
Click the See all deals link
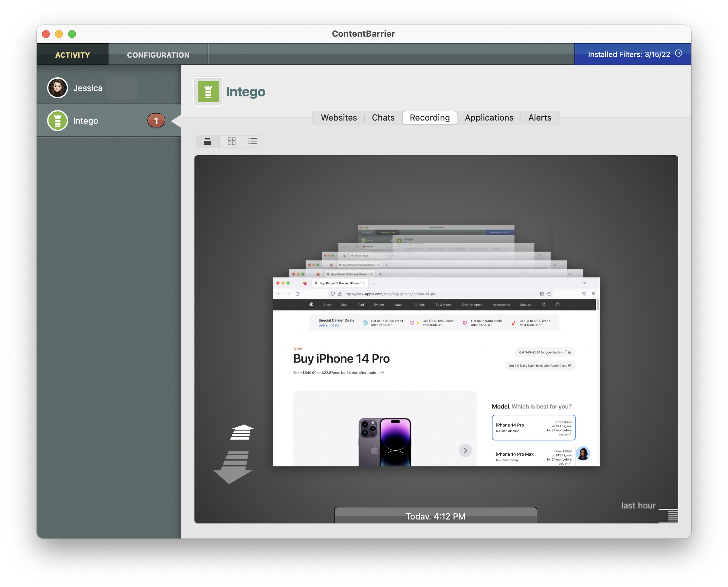[329, 326]
